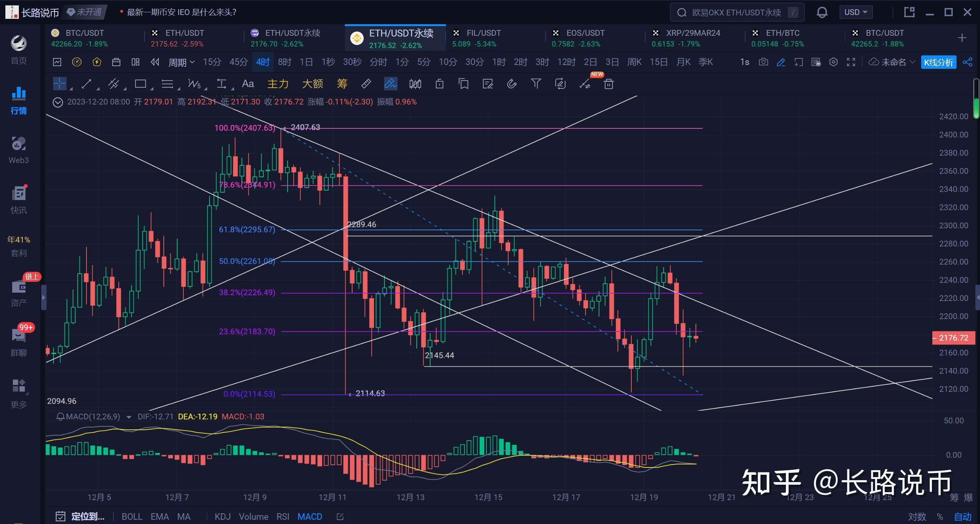Switch to the 1日 timeframe

click(306, 62)
